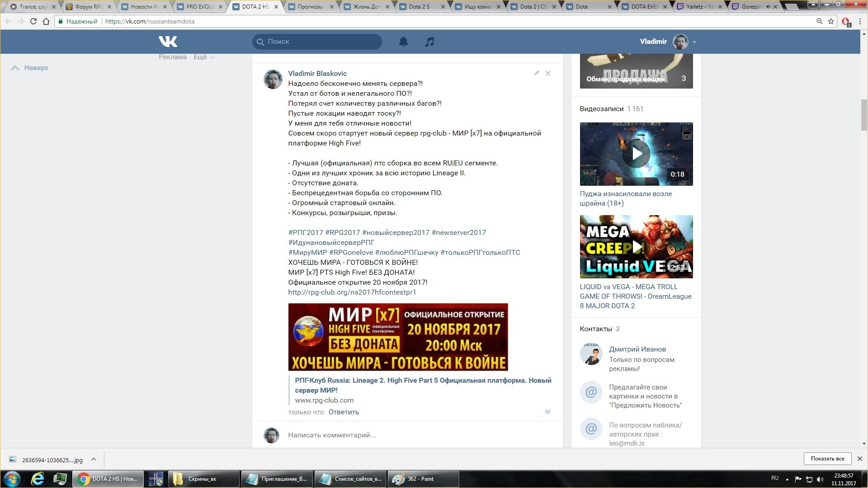Open Vladimir Blaskovic author name
The height and width of the screenshot is (488, 868).
click(317, 74)
